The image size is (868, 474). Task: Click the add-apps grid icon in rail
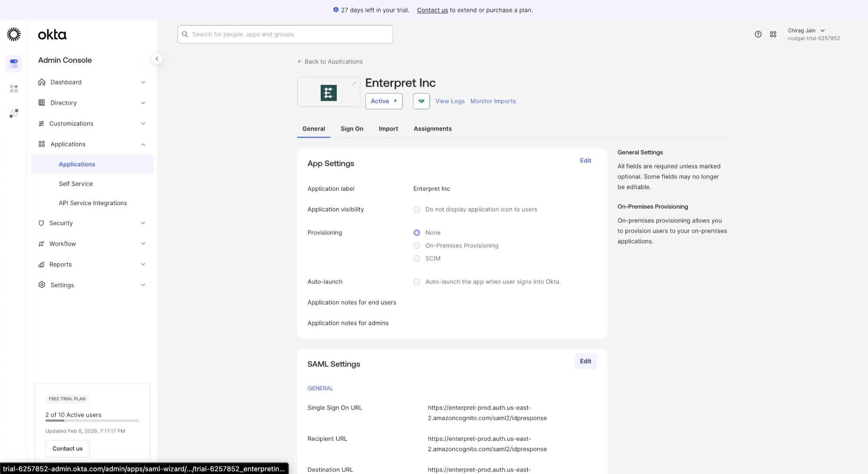point(14,89)
